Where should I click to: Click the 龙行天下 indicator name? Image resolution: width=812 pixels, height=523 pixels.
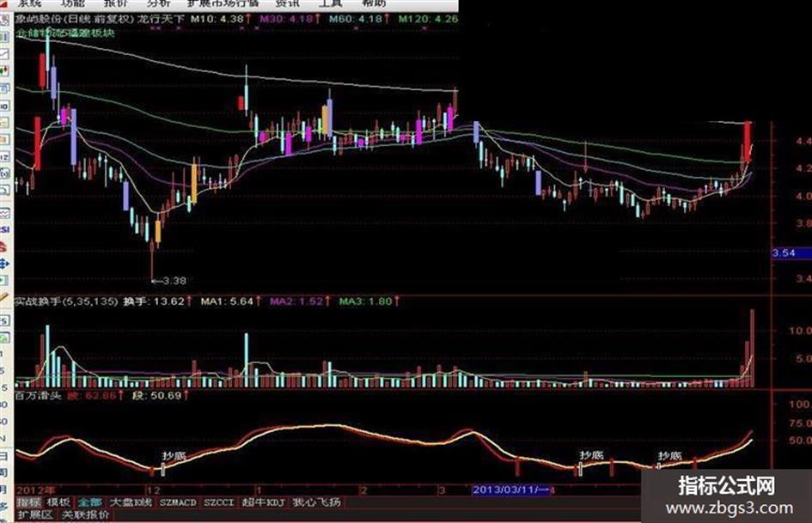coord(161,19)
